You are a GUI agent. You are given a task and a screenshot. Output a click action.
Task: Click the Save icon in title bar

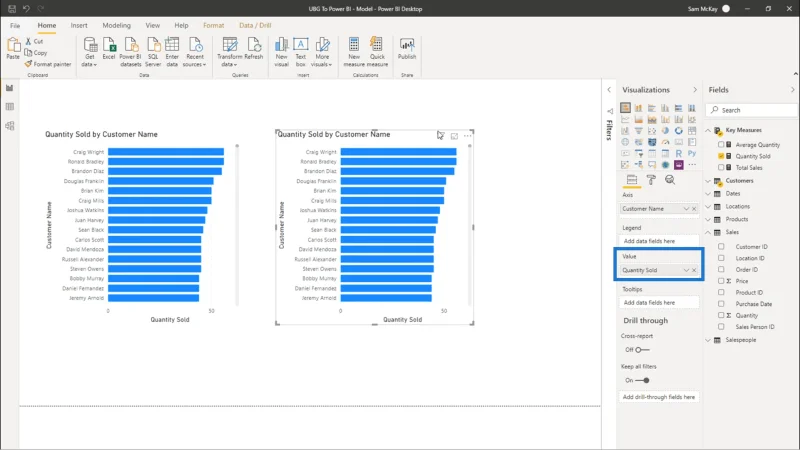[12, 9]
